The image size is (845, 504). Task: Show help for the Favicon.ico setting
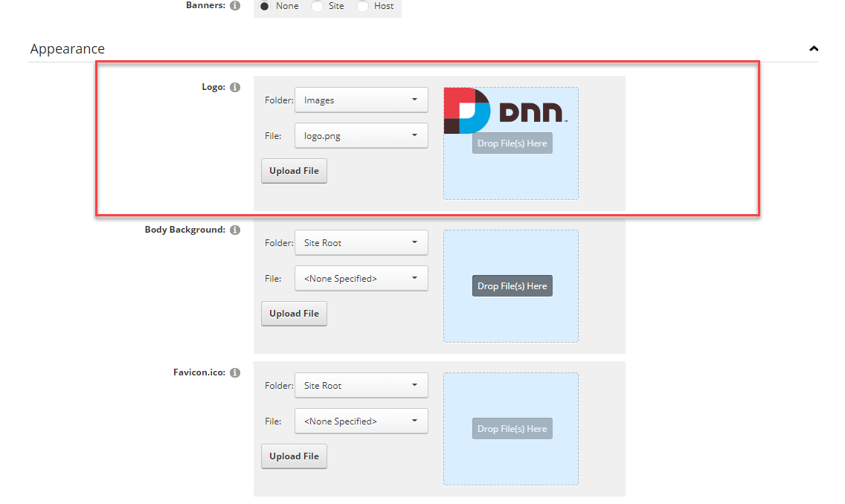coord(235,372)
